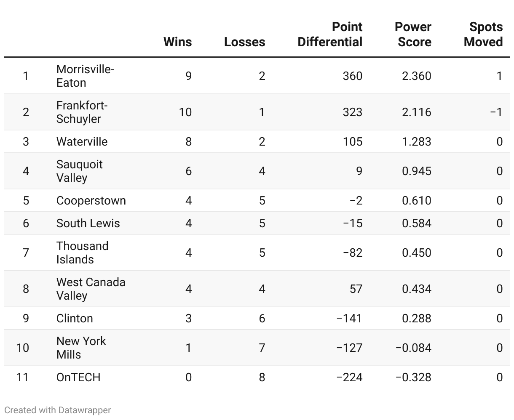Click the OnTECH team name
The height and width of the screenshot is (420, 514).
[x=78, y=377]
